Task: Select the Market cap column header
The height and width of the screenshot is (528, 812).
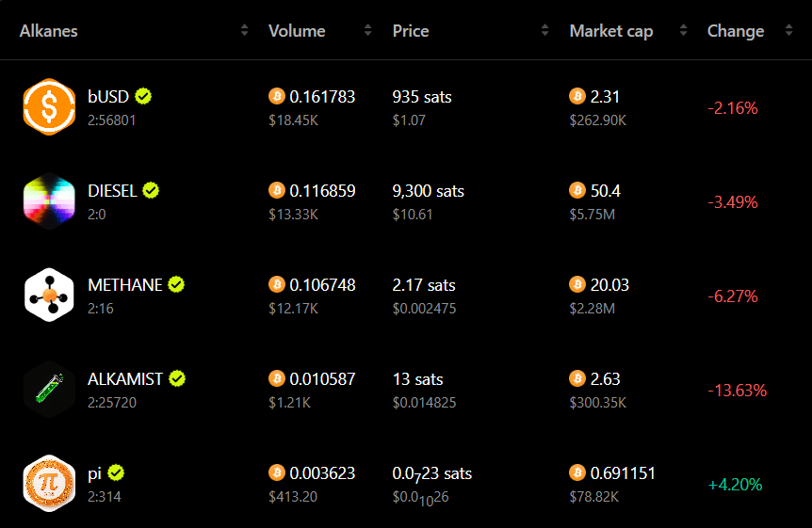Action: (611, 32)
